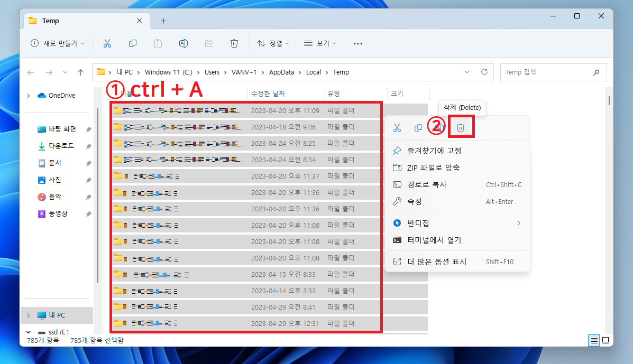633x364 pixels.
Task: Open the 보기 view dropdown
Action: 320,43
